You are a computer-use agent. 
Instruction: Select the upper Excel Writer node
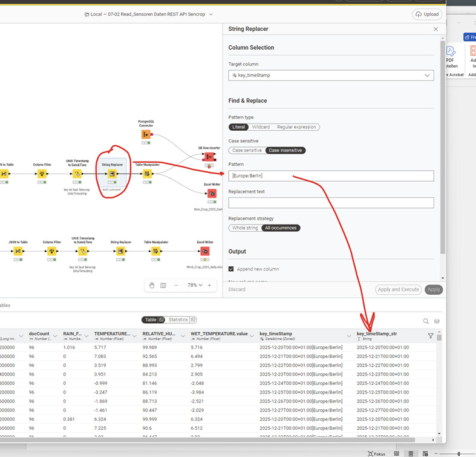click(x=212, y=194)
